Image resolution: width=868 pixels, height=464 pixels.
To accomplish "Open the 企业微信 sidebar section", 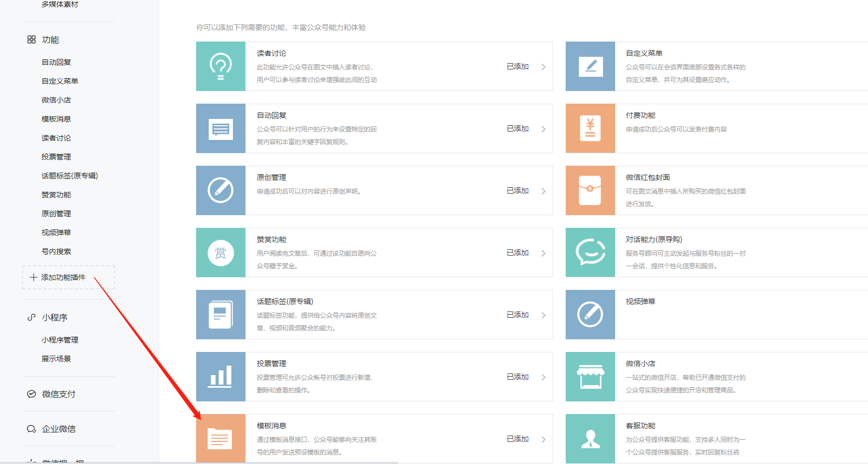I will click(58, 429).
